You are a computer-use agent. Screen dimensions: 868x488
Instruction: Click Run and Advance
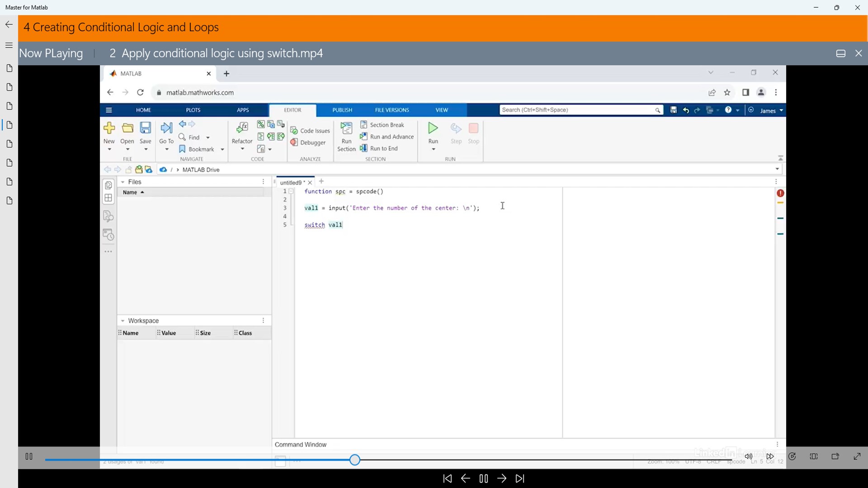coord(387,136)
